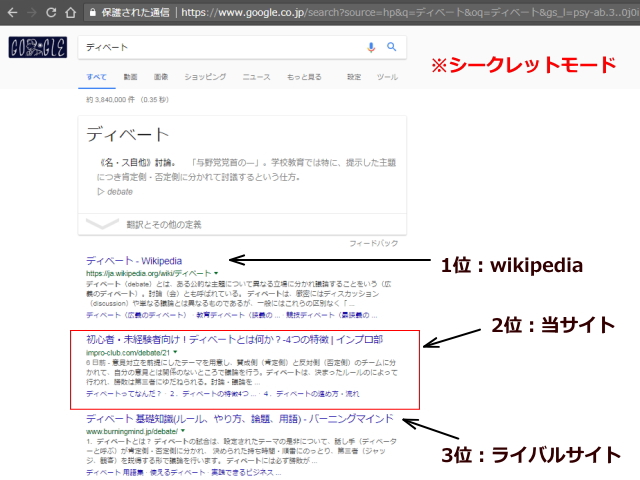Switch to the ニュース search tab
640x480 pixels.
[x=256, y=77]
